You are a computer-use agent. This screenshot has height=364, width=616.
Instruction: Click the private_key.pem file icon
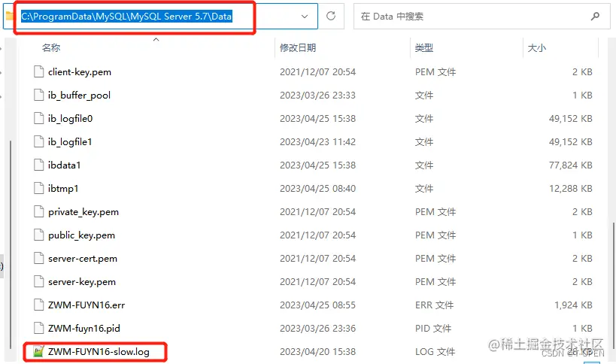(38, 211)
